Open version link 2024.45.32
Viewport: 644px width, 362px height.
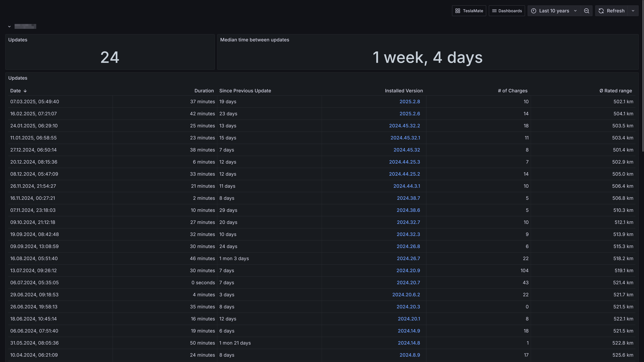[407, 150]
